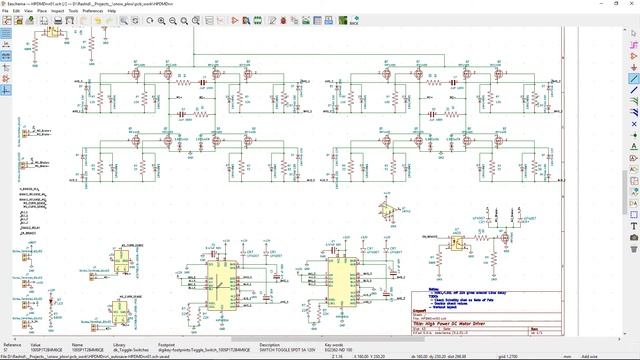Launch the Footprint Editor icon

pyautogui.click(x=258, y=20)
